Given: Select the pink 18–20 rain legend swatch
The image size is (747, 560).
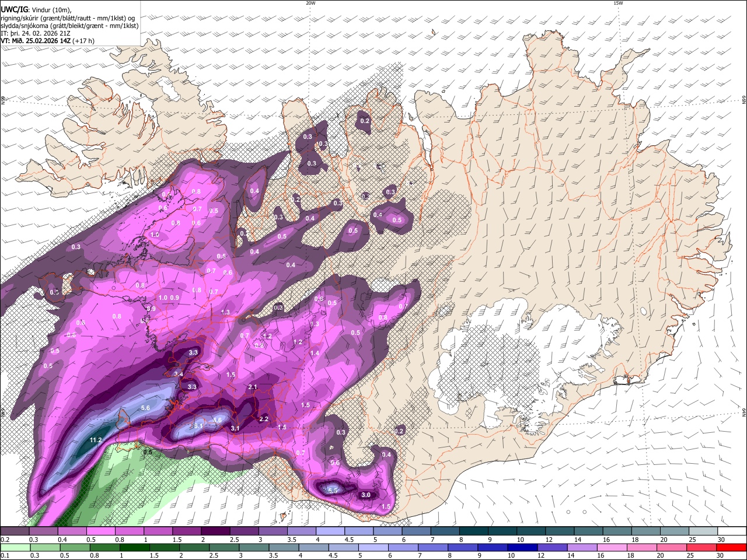Looking at the screenshot, I should point(642,547).
